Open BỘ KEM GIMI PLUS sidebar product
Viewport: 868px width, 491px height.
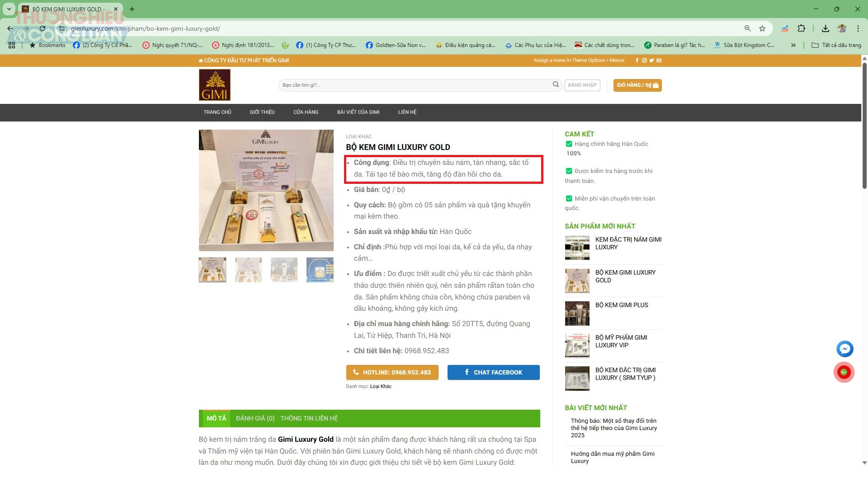pos(622,305)
